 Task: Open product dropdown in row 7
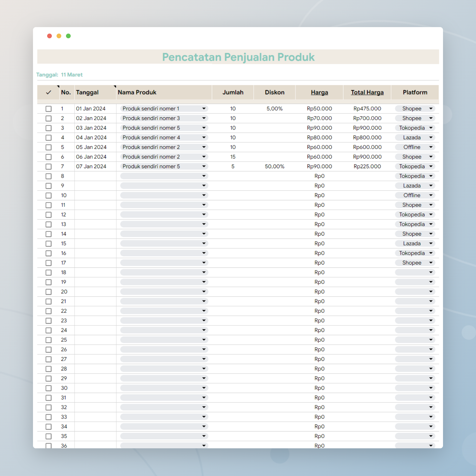point(164,166)
